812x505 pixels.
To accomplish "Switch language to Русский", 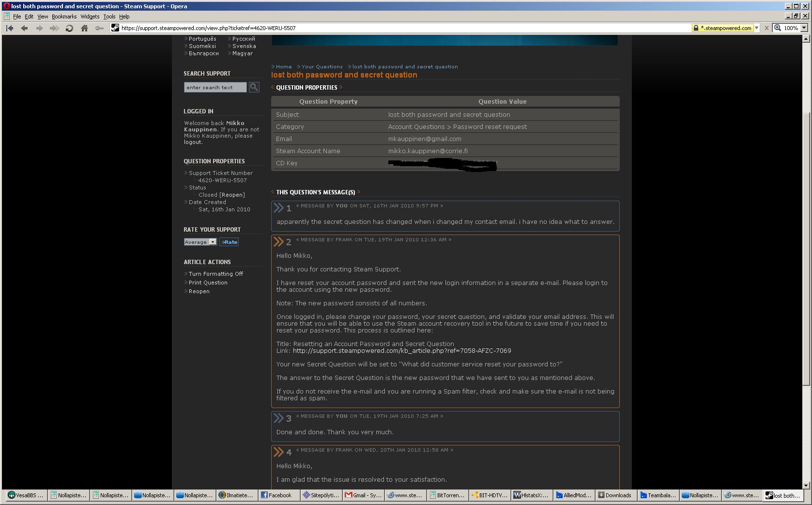I will click(x=244, y=39).
